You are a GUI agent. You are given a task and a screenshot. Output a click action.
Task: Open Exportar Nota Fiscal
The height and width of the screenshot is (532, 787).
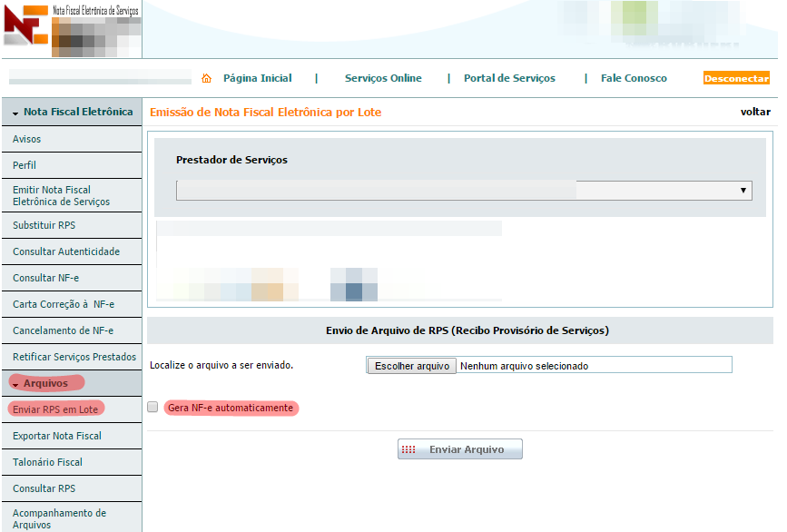(x=57, y=436)
